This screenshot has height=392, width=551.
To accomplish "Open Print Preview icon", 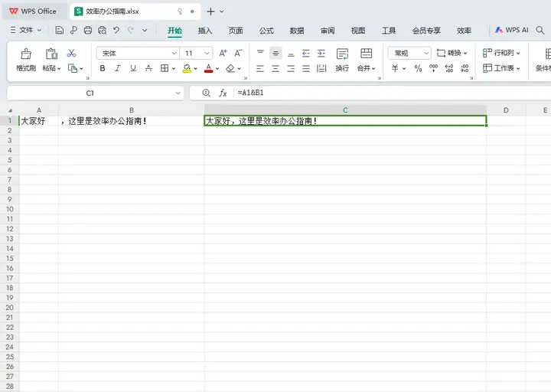I will 103,31.
